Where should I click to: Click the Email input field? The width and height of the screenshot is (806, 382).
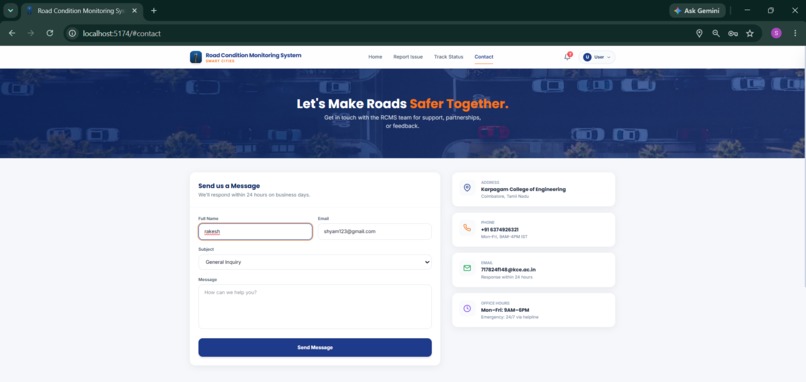[x=375, y=231]
